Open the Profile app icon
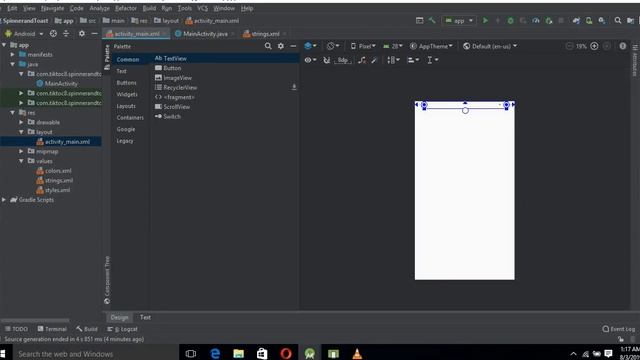The width and height of the screenshot is (640, 360). click(536, 20)
